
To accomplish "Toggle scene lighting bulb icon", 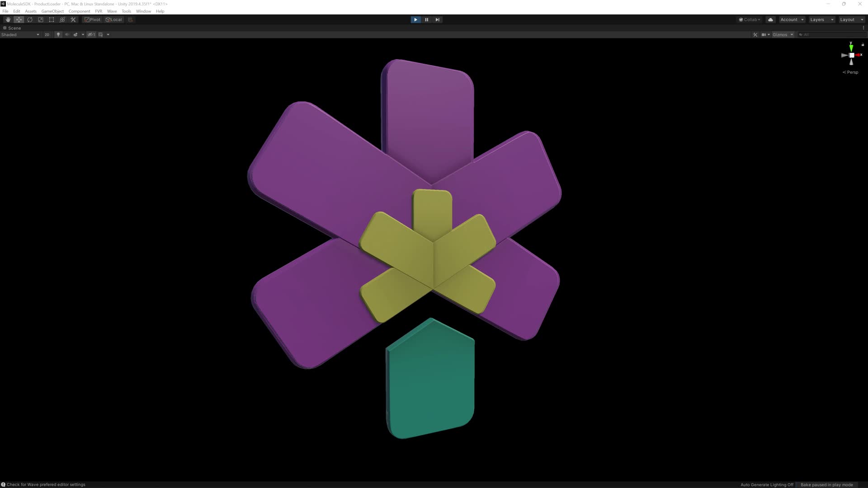I will (58, 34).
